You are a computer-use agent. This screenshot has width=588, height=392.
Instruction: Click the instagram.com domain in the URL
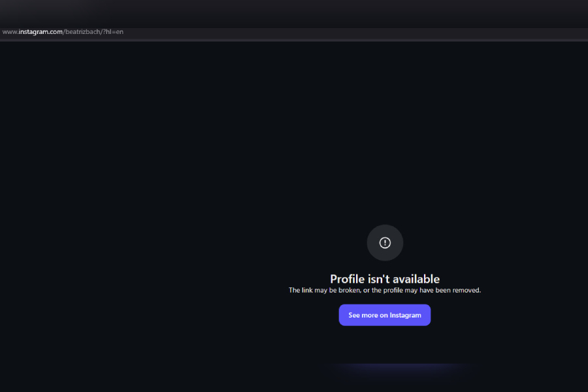pos(41,32)
